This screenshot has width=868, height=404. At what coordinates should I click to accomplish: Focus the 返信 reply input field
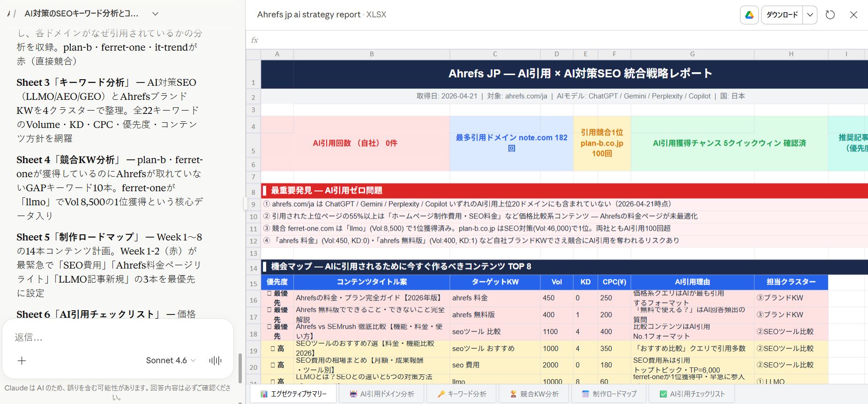tap(117, 337)
